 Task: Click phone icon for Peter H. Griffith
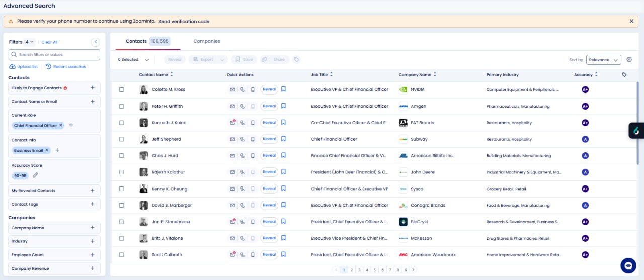pos(243,106)
